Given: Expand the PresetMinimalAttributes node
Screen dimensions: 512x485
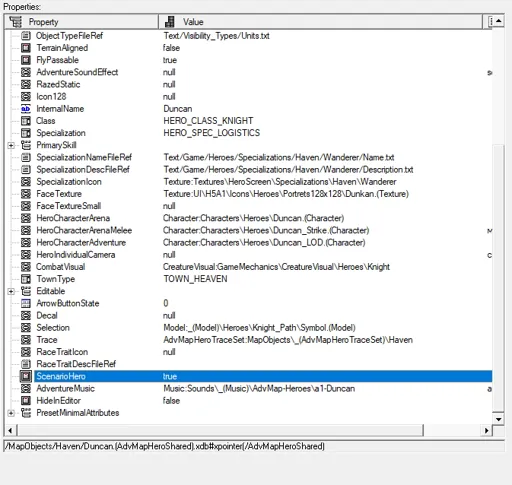Looking at the screenshot, I should [x=11, y=413].
